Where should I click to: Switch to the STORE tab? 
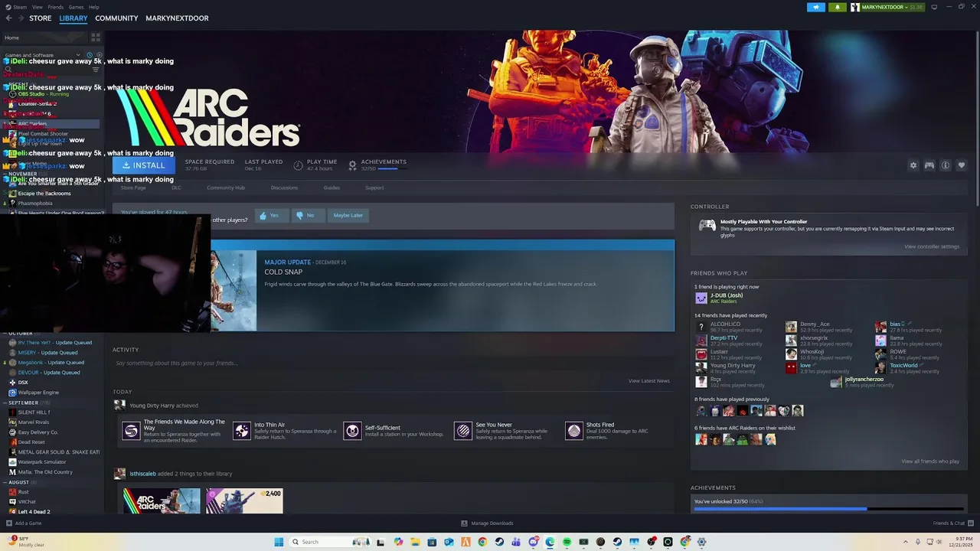[x=41, y=18]
